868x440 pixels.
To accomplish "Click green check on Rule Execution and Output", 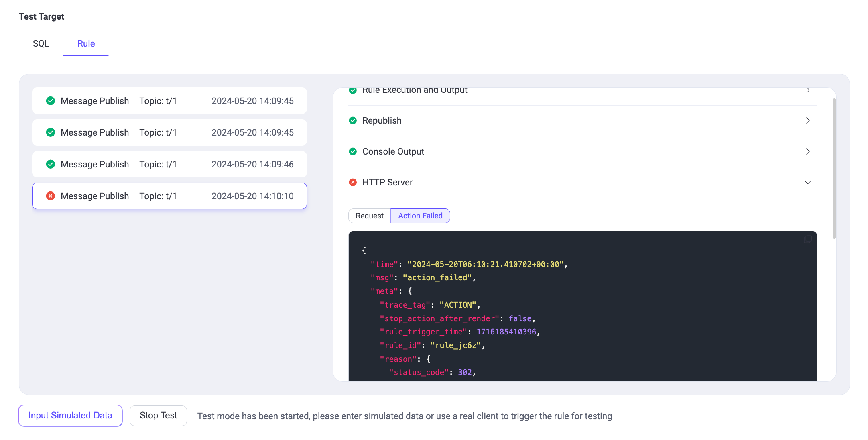I will click(353, 90).
